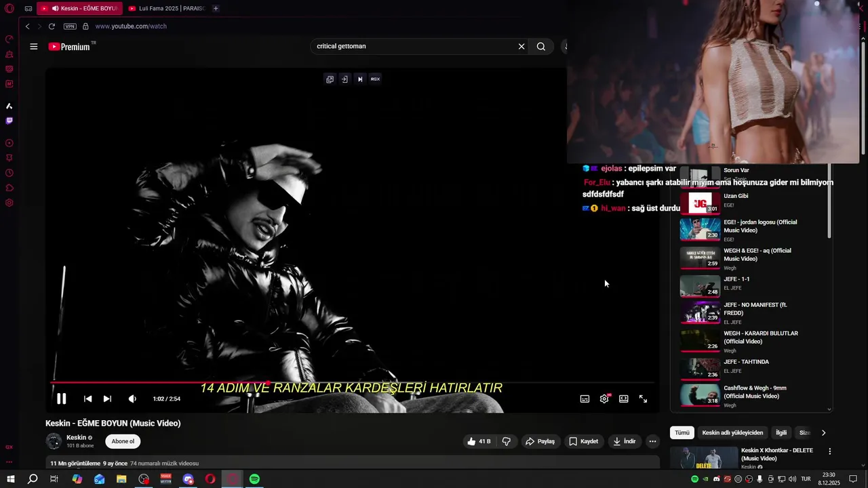Click the overlay skip-next icon above video
The height and width of the screenshot is (488, 868).
(x=360, y=79)
